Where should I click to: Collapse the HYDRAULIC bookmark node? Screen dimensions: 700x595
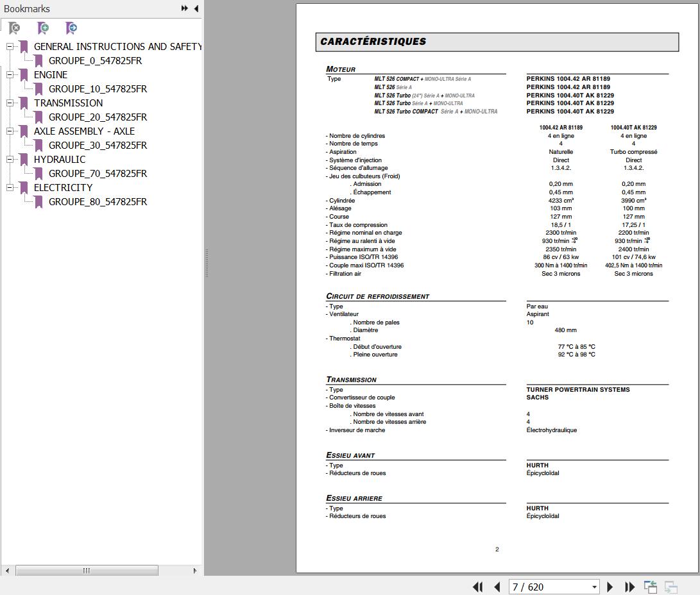point(10,159)
